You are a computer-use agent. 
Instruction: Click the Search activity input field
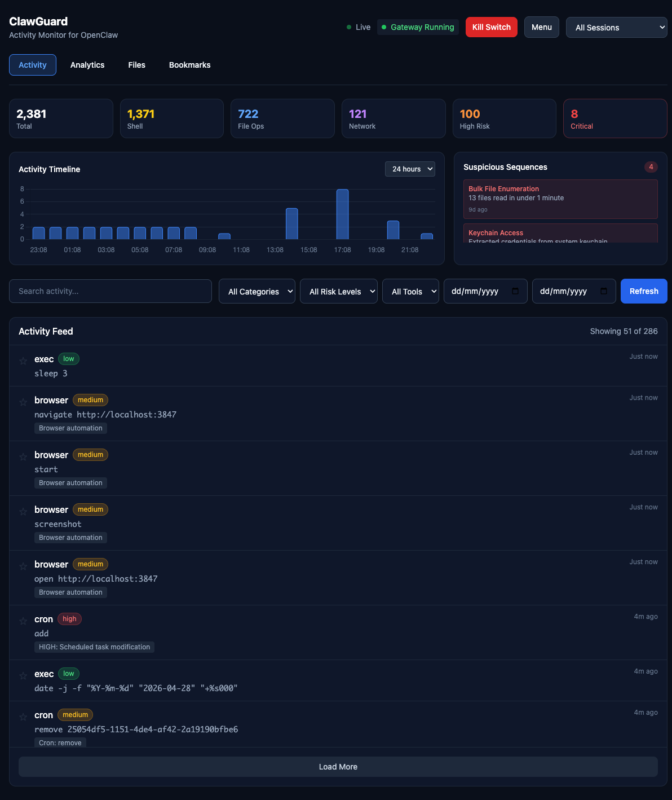(x=110, y=291)
